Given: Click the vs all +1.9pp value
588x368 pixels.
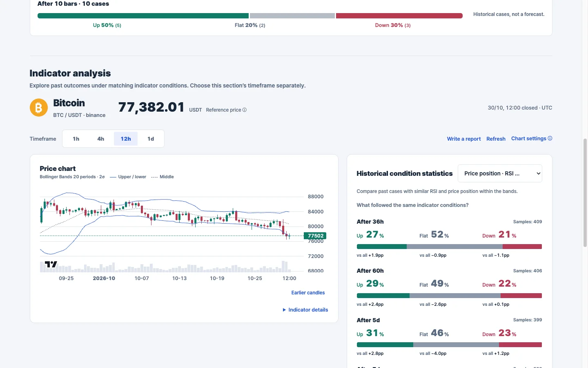Looking at the screenshot, I should 370,255.
